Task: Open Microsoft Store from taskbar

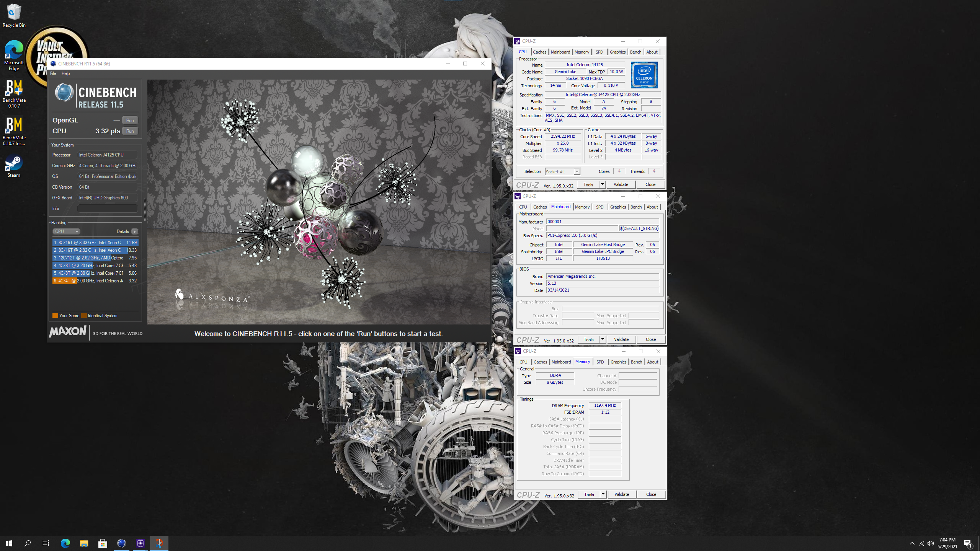Action: [x=103, y=543]
